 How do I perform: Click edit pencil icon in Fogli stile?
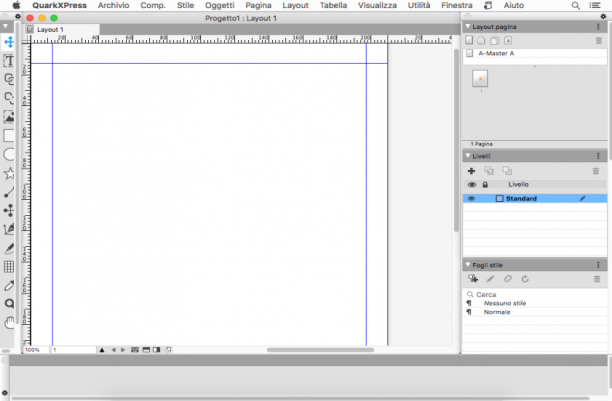(x=490, y=279)
